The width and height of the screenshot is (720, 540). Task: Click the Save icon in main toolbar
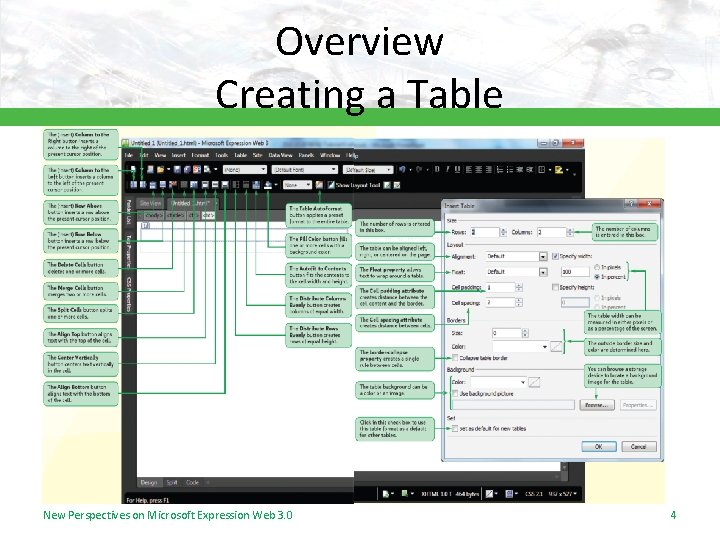tap(177, 169)
